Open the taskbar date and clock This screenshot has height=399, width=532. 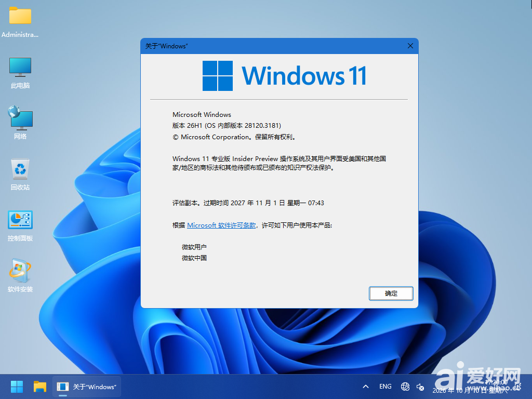[x=470, y=387]
